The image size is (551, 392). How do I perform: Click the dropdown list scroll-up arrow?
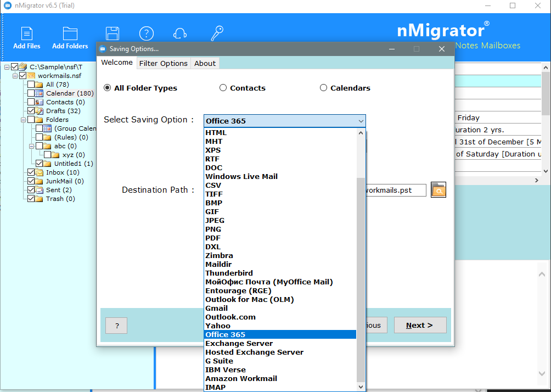pyautogui.click(x=361, y=133)
